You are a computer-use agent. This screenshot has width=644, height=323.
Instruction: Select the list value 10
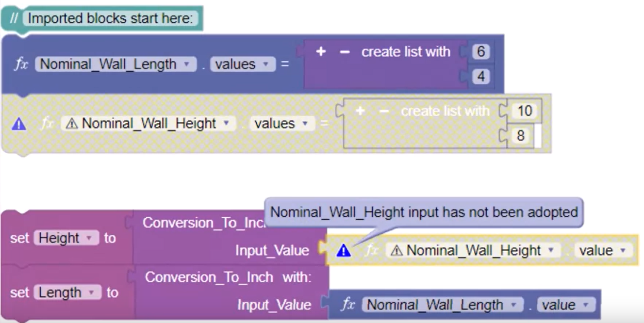[x=525, y=111]
